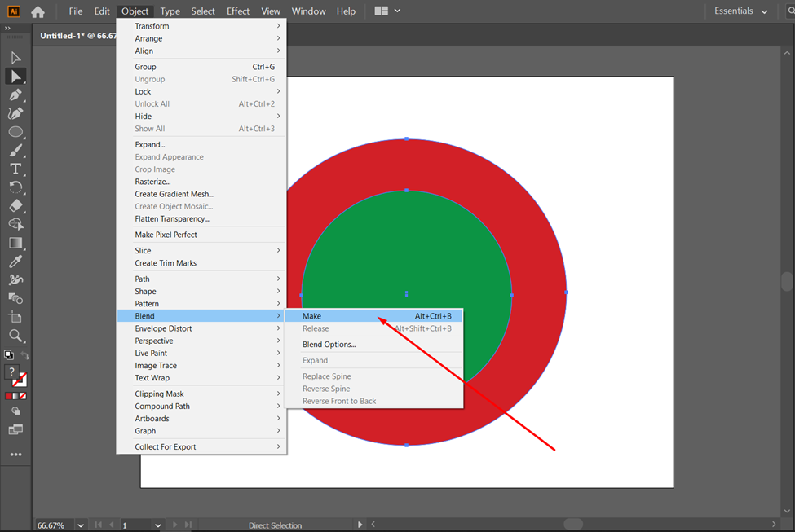Choose Expand... from the Object menu
The width and height of the screenshot is (795, 532).
pyautogui.click(x=201, y=144)
